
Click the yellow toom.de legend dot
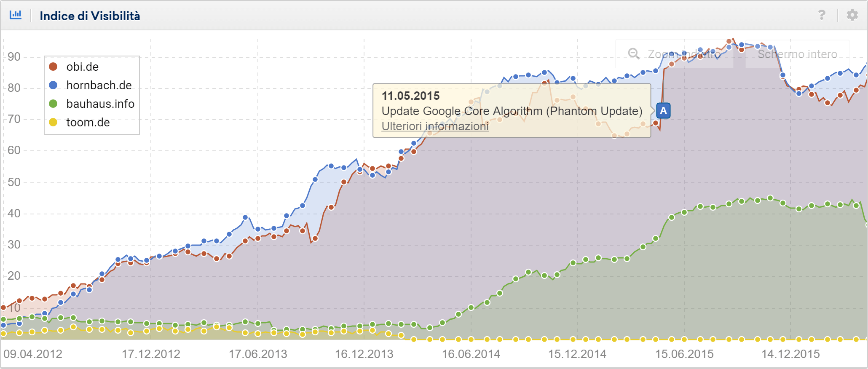click(x=53, y=122)
